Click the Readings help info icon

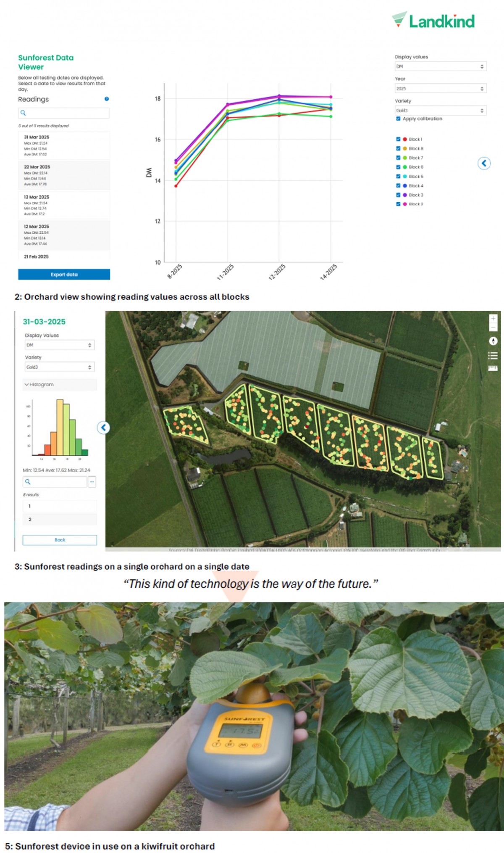click(107, 99)
